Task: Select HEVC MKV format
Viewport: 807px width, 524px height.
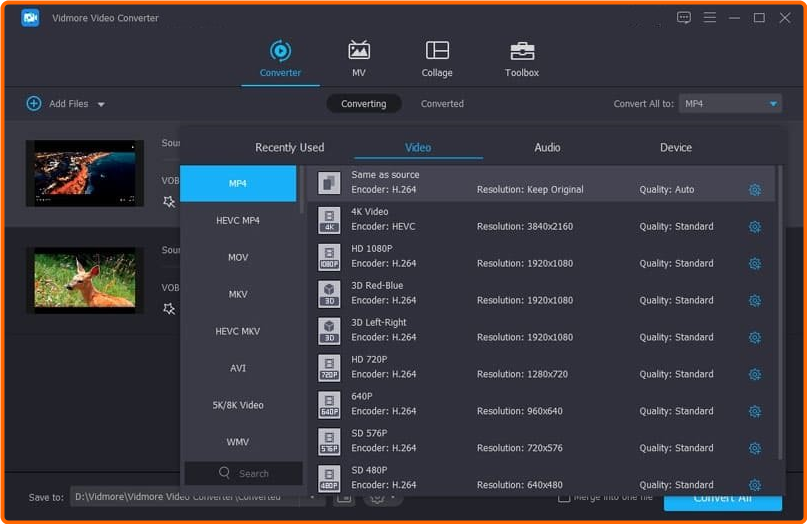Action: (238, 331)
